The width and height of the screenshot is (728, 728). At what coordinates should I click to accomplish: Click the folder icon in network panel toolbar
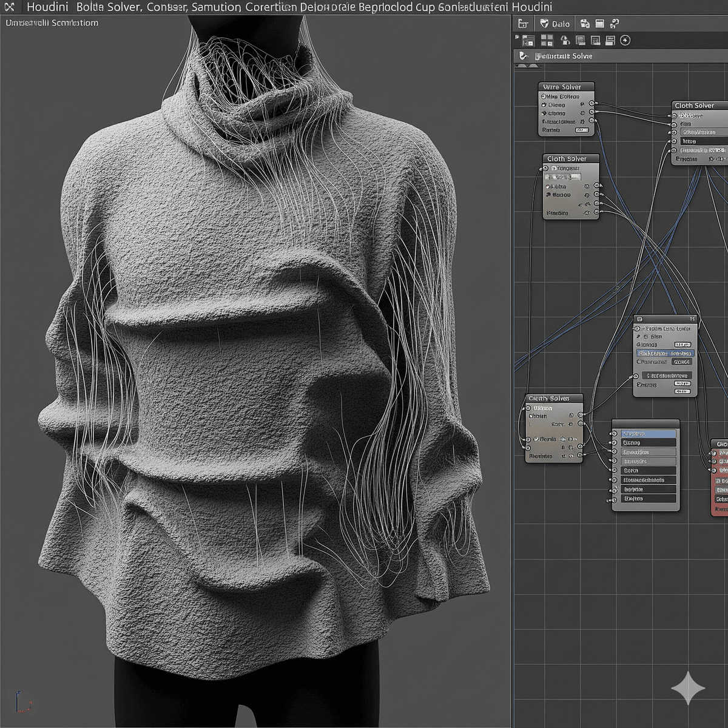pos(524,24)
